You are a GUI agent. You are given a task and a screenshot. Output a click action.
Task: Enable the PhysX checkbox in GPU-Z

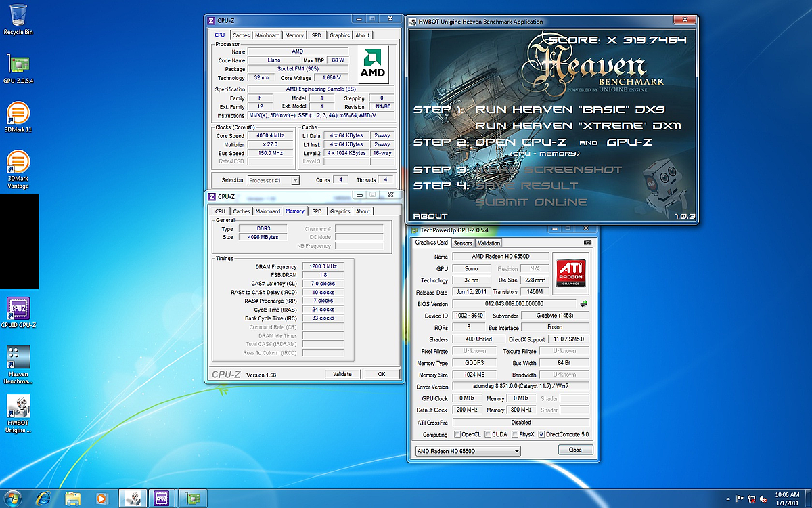tap(516, 435)
